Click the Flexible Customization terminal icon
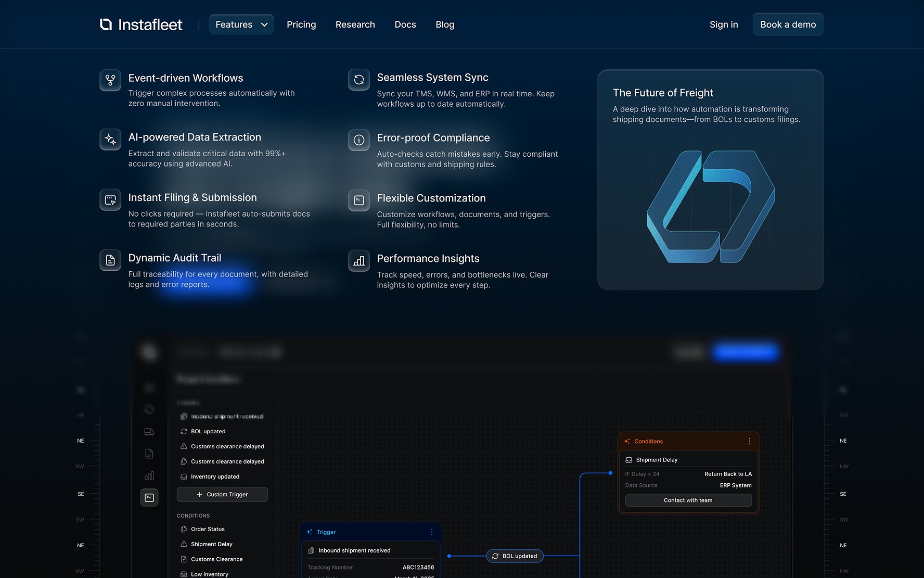The width and height of the screenshot is (924, 578). [x=359, y=200]
